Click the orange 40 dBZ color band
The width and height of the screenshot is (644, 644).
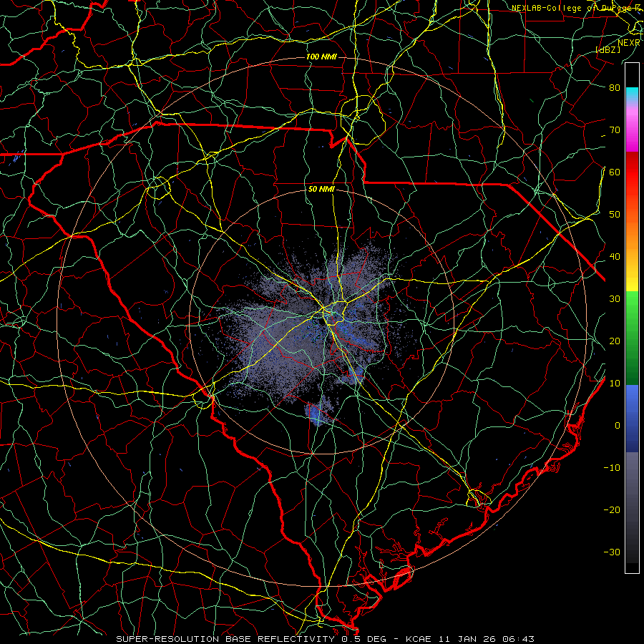click(x=632, y=257)
